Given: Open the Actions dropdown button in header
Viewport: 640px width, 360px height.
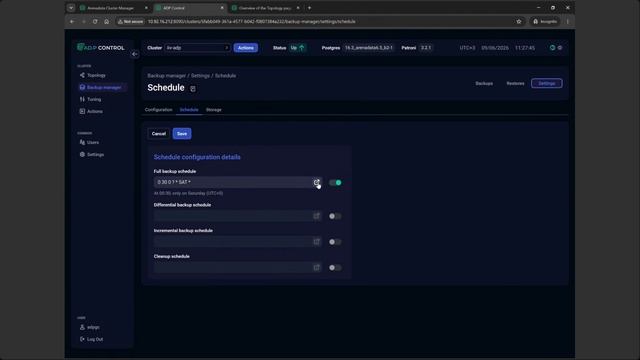Looking at the screenshot, I should (x=246, y=48).
